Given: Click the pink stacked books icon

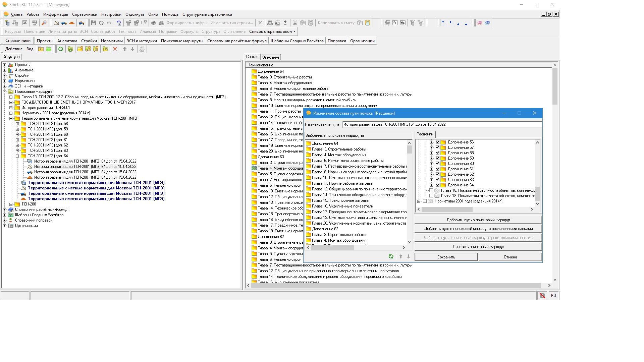Looking at the screenshot, I should pyautogui.click(x=480, y=23).
